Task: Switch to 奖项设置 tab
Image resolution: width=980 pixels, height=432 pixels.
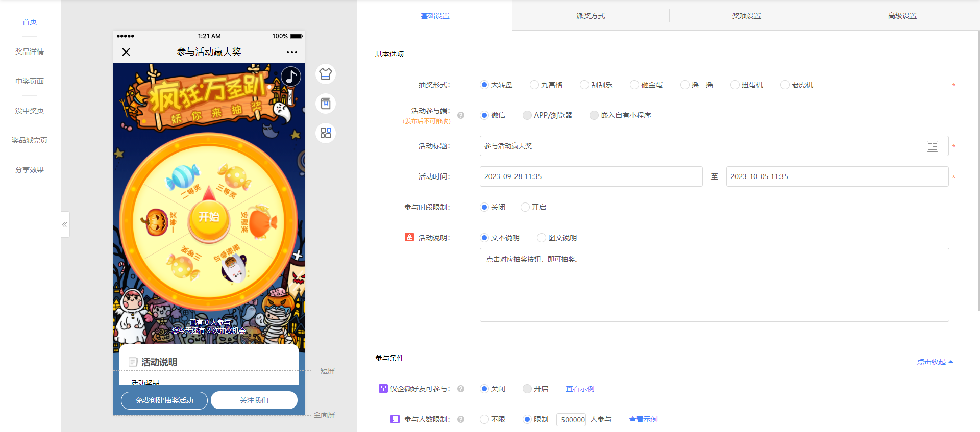Action: pos(747,16)
